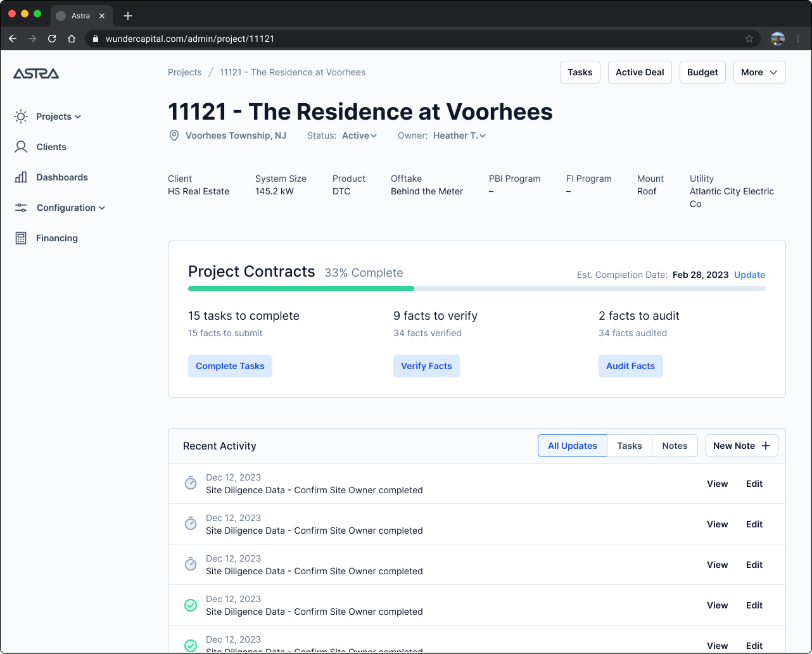
Task: Click the Dashboards bar chart icon
Action: tap(21, 177)
